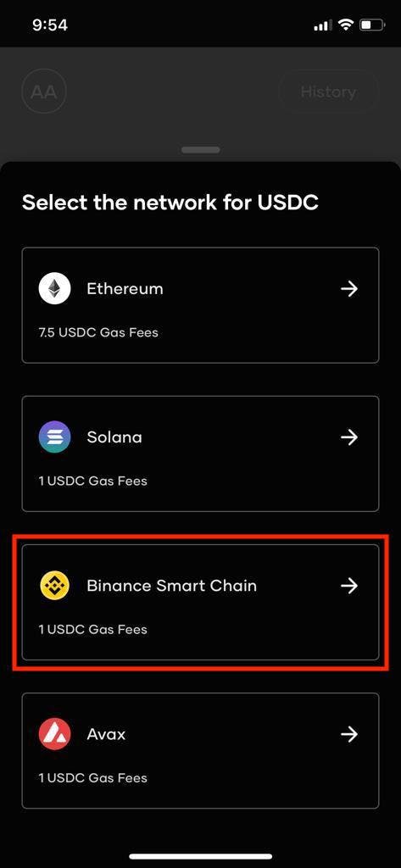Open Solana via its right arrow
This screenshot has width=401, height=868.
coord(349,437)
